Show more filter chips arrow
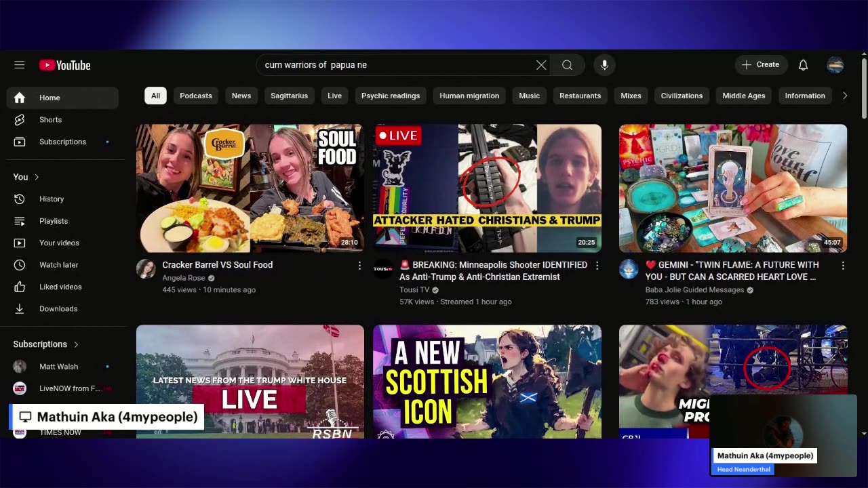Screen dimensions: 868x488 click(845, 96)
